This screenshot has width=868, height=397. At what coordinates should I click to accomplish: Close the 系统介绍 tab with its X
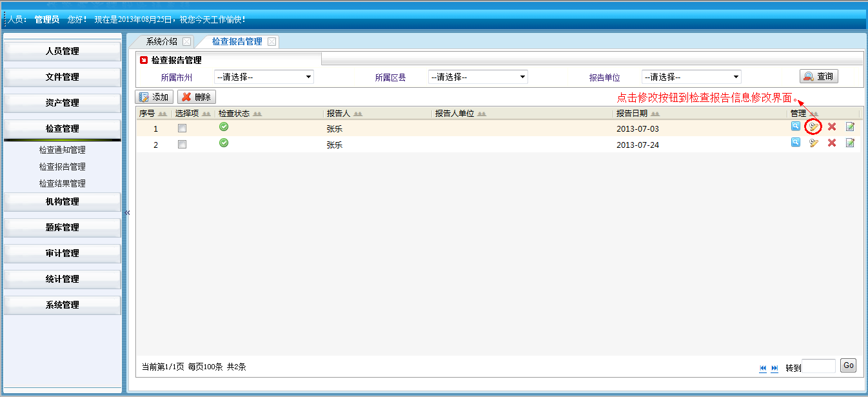pyautogui.click(x=186, y=42)
